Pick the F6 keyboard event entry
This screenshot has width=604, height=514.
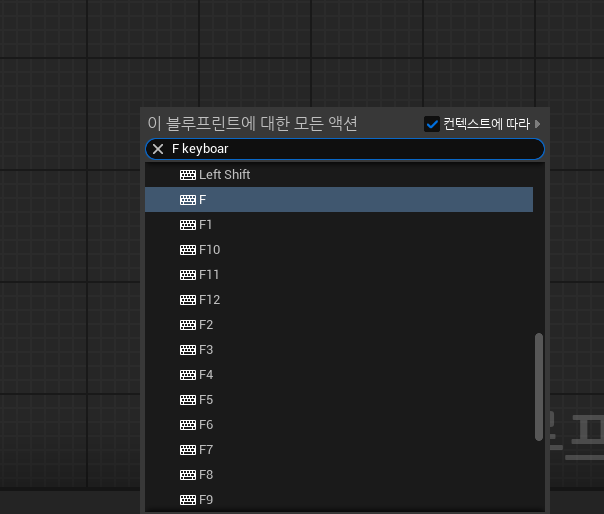(339, 425)
